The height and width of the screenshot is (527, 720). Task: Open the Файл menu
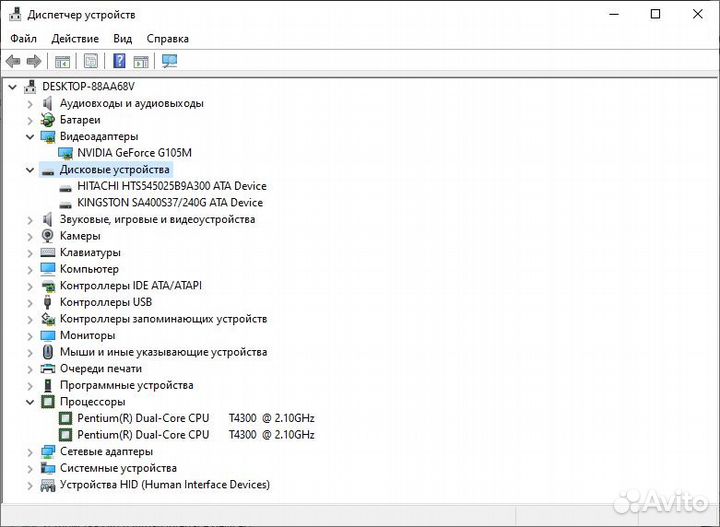23,38
